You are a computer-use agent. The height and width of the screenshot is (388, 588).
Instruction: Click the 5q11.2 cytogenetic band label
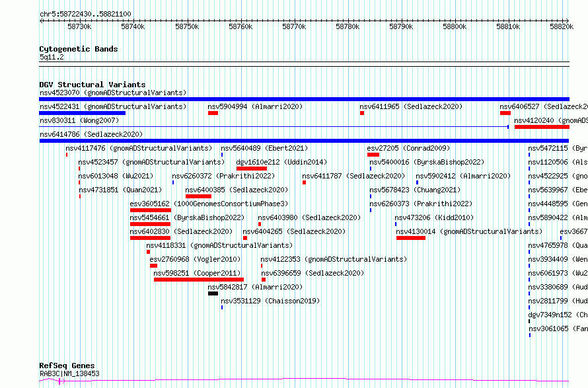[x=52, y=57]
